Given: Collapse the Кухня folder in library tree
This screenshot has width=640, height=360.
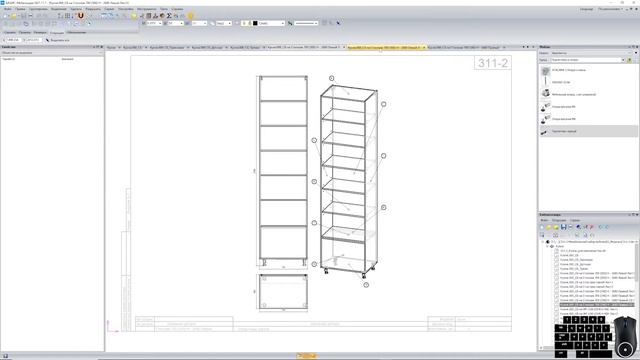Looking at the screenshot, I should click(x=547, y=247).
